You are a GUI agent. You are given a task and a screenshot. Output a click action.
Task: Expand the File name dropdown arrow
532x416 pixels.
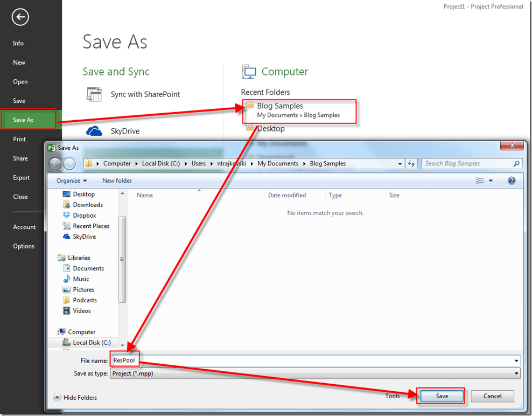click(x=516, y=360)
